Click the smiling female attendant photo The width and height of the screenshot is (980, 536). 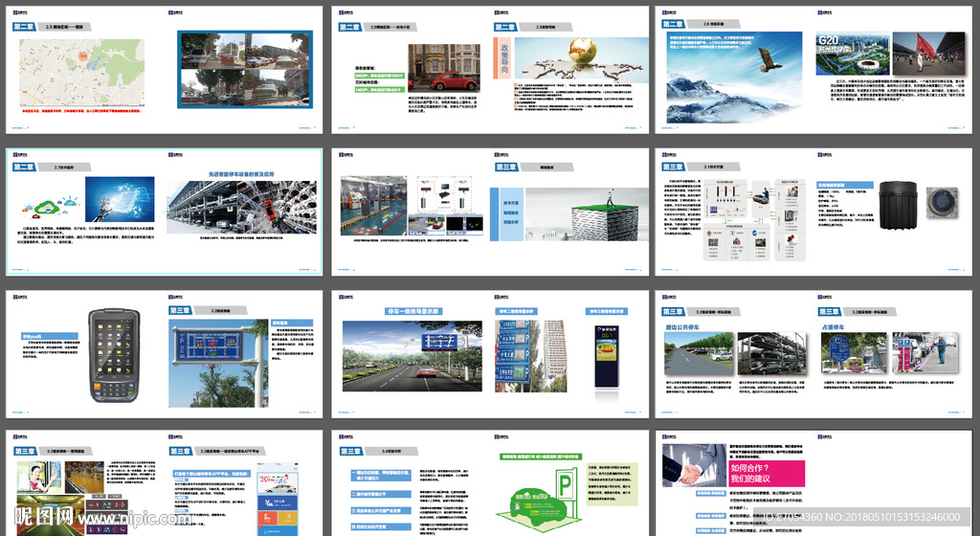tap(38, 478)
